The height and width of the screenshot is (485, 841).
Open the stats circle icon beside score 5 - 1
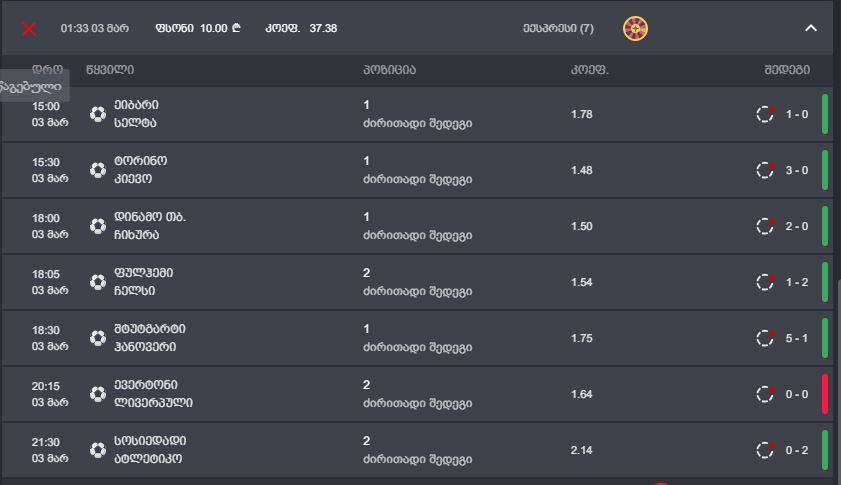click(765, 338)
